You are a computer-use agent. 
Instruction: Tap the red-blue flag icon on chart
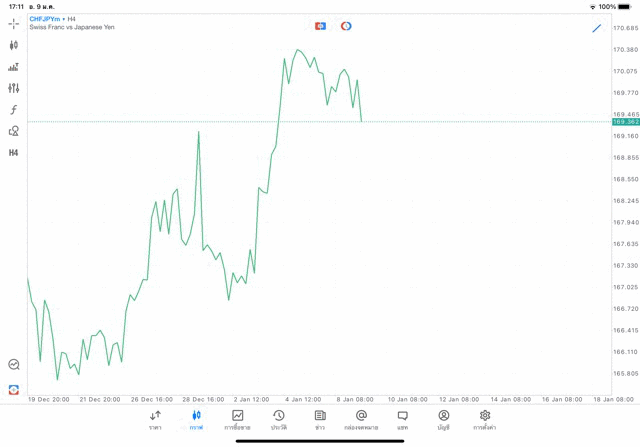[320, 26]
